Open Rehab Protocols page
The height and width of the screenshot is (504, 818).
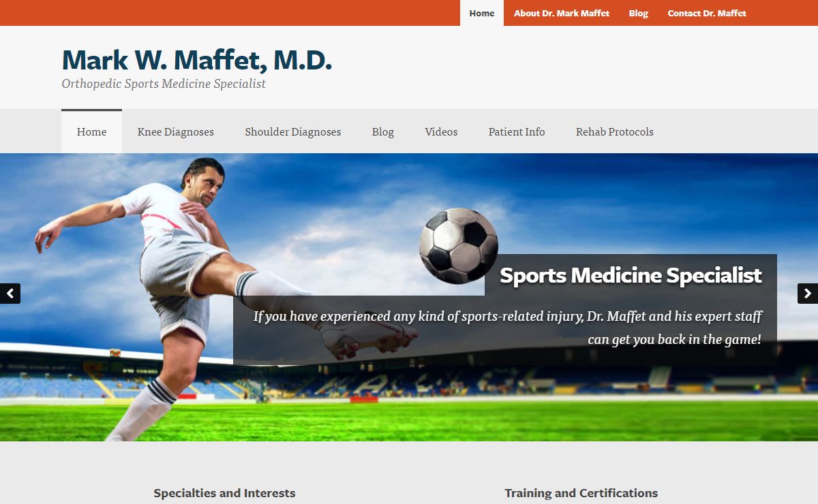coord(615,131)
